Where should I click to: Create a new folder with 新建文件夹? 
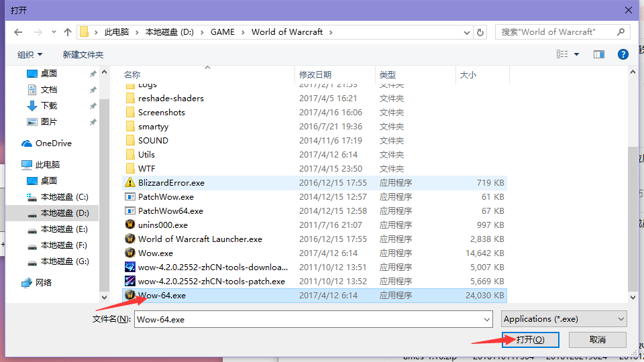(83, 54)
